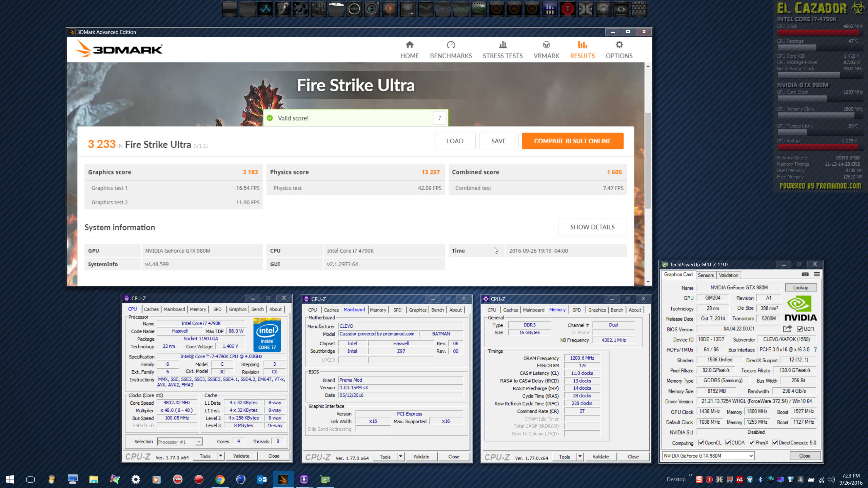Image resolution: width=868 pixels, height=488 pixels.
Task: Click COMPARE RESULT ONLINE button
Action: pos(572,141)
